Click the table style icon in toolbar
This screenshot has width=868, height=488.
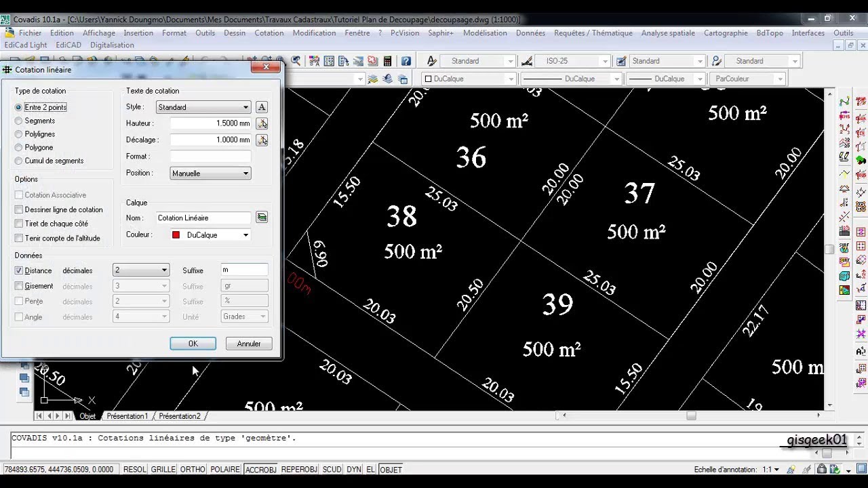coord(621,61)
